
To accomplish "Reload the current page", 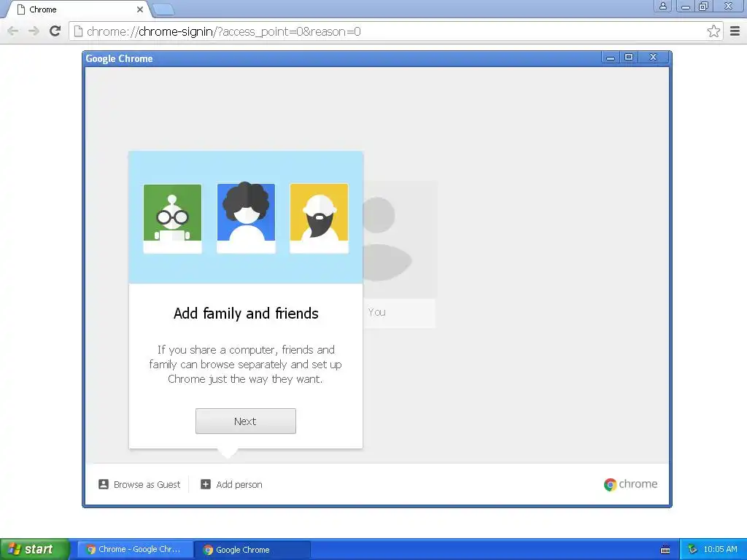I will click(55, 31).
